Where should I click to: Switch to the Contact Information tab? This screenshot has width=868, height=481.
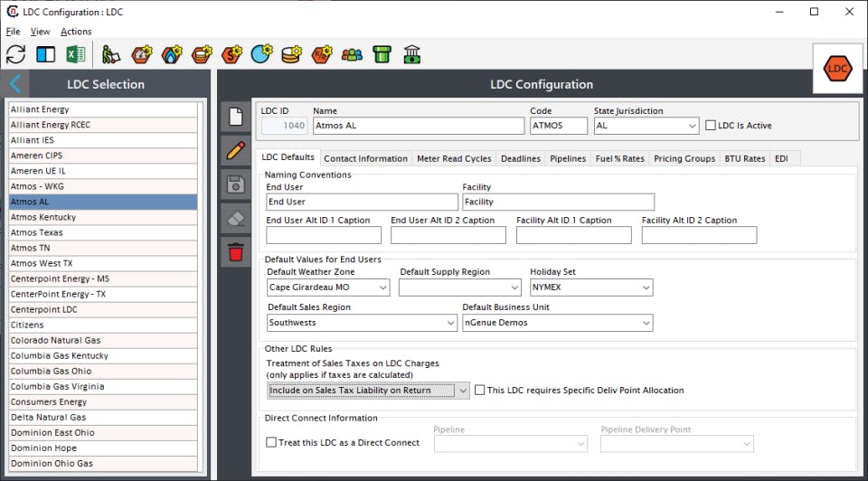(x=365, y=158)
